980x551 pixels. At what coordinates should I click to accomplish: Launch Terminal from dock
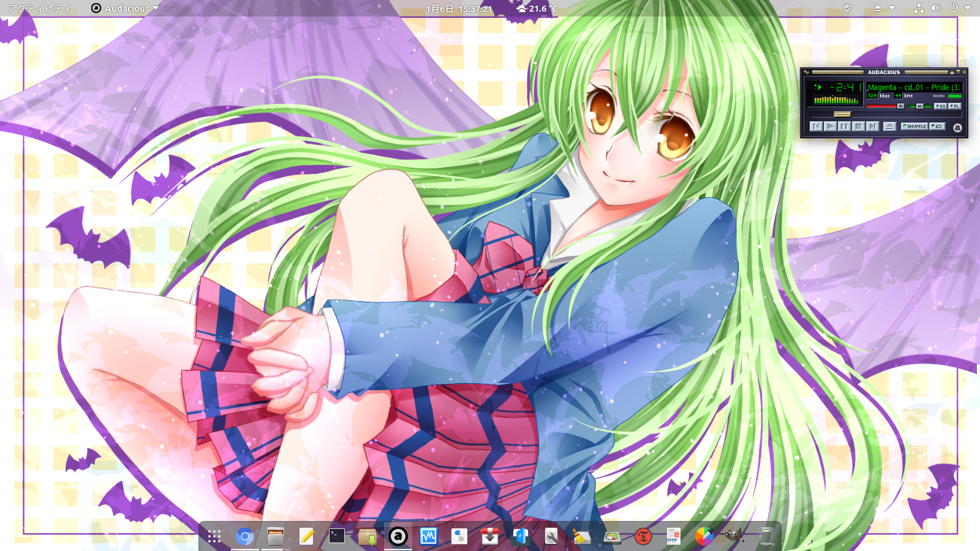click(x=336, y=537)
